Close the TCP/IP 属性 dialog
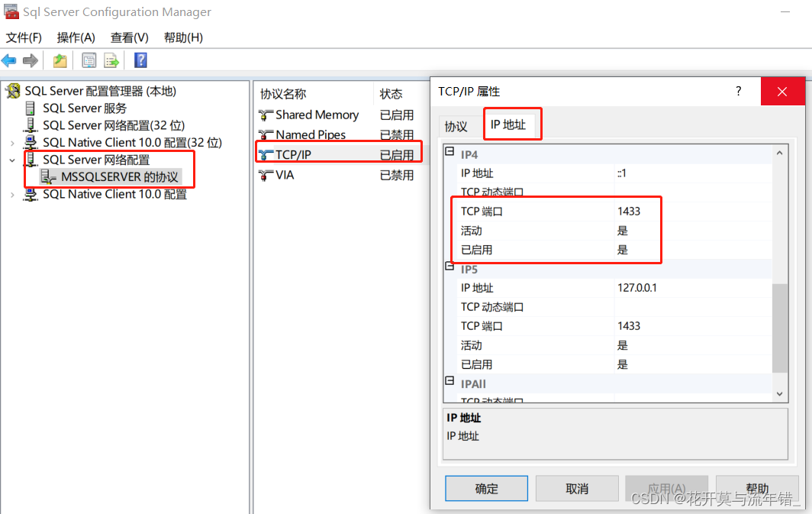 [782, 91]
